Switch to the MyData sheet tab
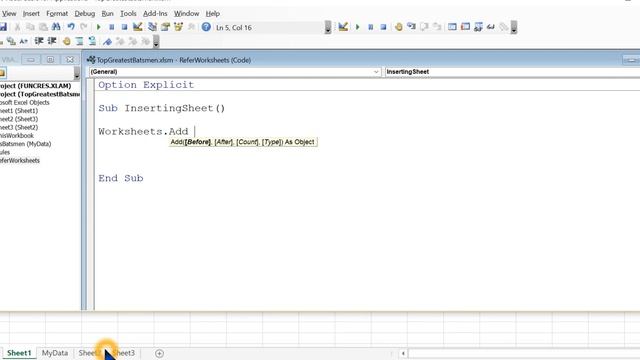The height and width of the screenshot is (360, 640). [x=55, y=353]
